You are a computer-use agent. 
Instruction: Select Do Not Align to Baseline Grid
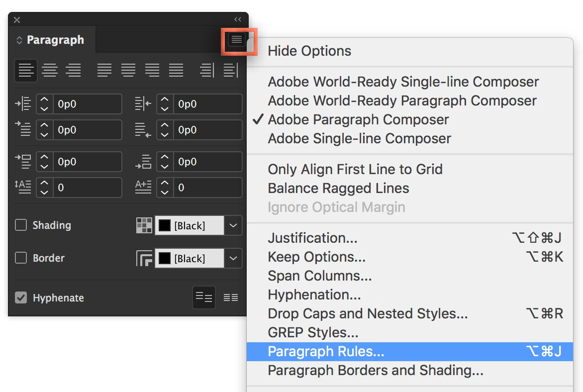[204, 297]
